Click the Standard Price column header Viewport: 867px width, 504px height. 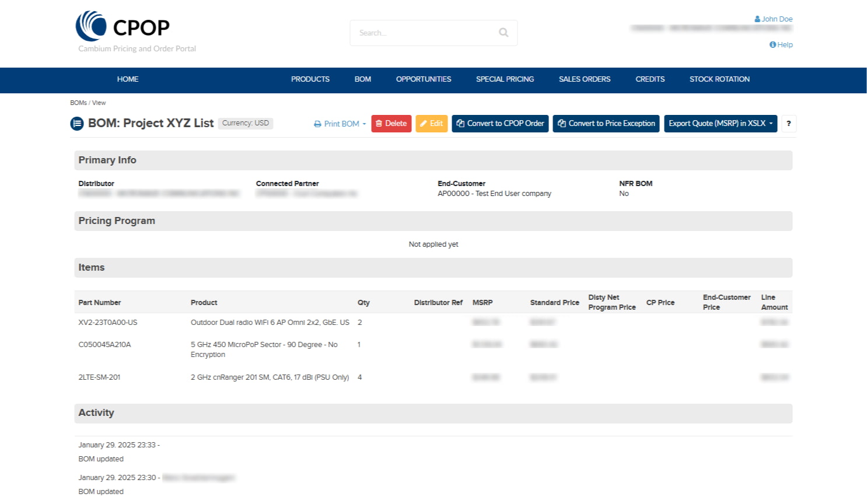coord(555,303)
